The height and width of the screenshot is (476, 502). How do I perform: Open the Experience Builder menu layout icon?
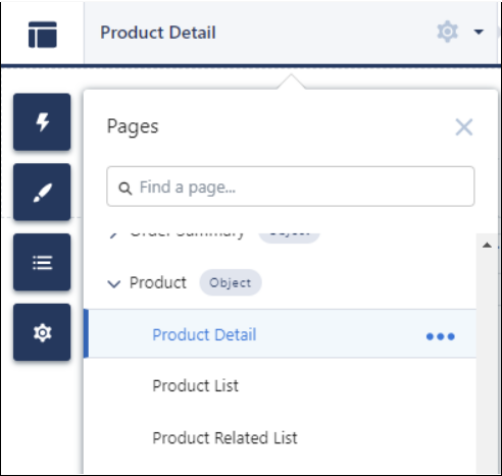[x=42, y=34]
